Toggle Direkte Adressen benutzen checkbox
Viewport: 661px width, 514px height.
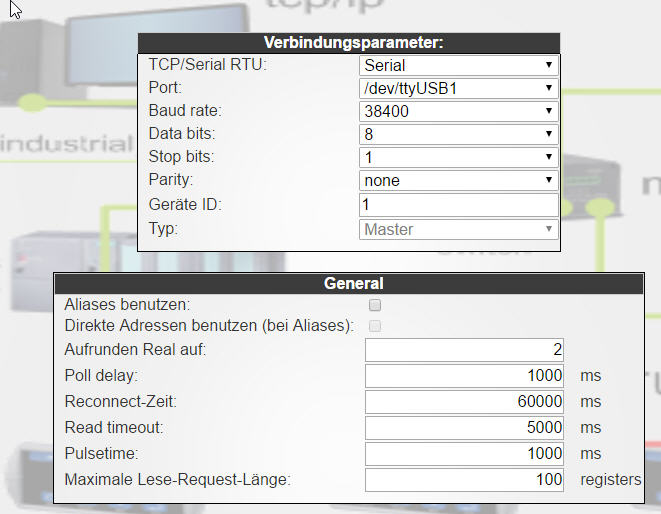pyautogui.click(x=375, y=326)
